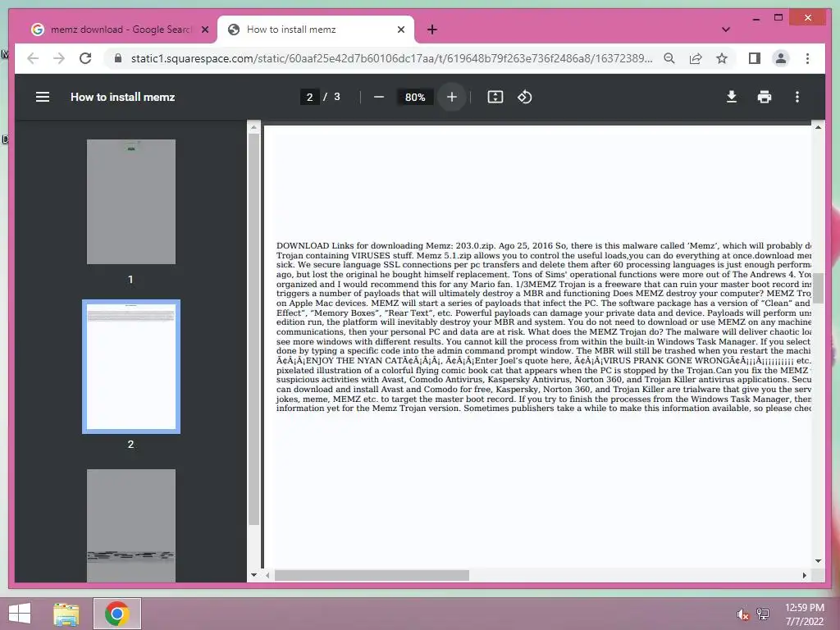Click the browser forward arrow
The image size is (840, 630).
pos(59,58)
